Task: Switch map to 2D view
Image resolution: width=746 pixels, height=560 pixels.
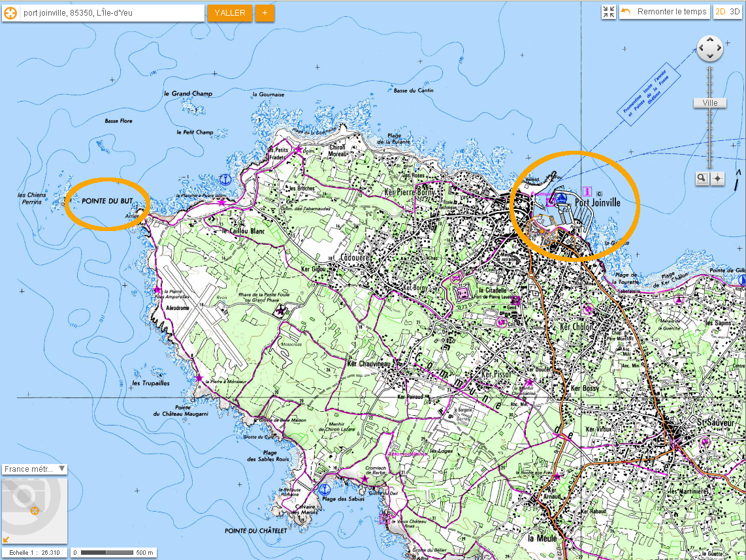Action: click(721, 12)
